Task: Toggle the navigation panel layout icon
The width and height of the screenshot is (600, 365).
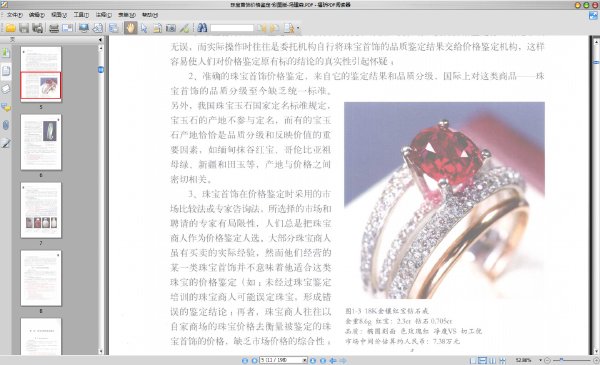Action: 114,28
